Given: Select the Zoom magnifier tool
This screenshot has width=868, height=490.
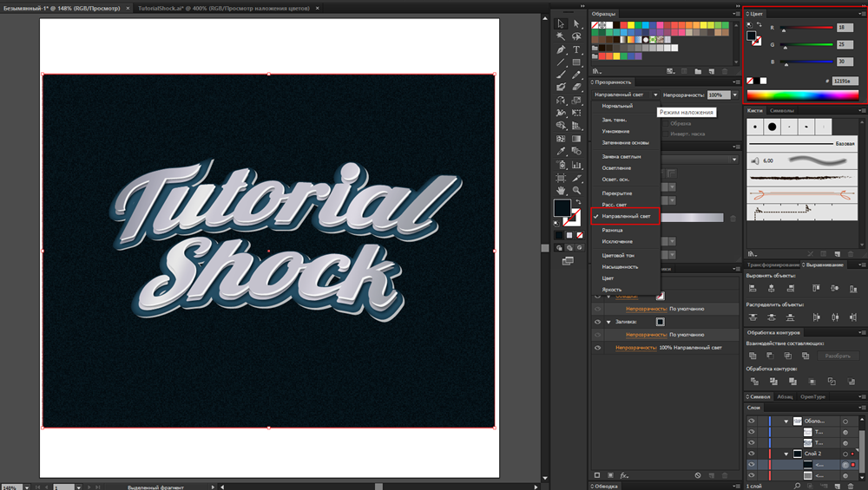Looking at the screenshot, I should pyautogui.click(x=576, y=189).
